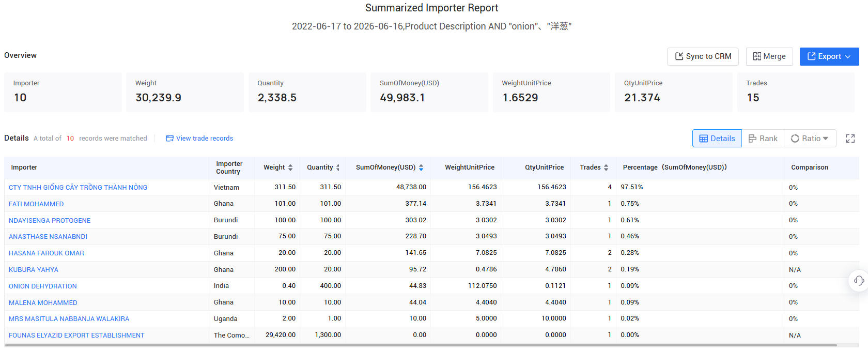The width and height of the screenshot is (868, 351).
Task: Open the Ratio dropdown
Action: coord(810,139)
